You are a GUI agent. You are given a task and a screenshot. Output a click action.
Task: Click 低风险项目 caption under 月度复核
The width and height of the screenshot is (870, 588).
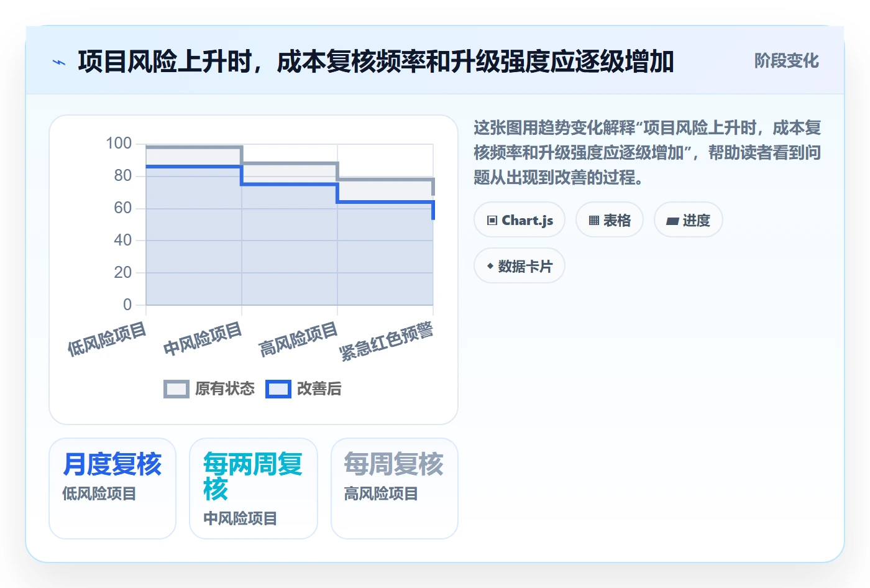99,494
